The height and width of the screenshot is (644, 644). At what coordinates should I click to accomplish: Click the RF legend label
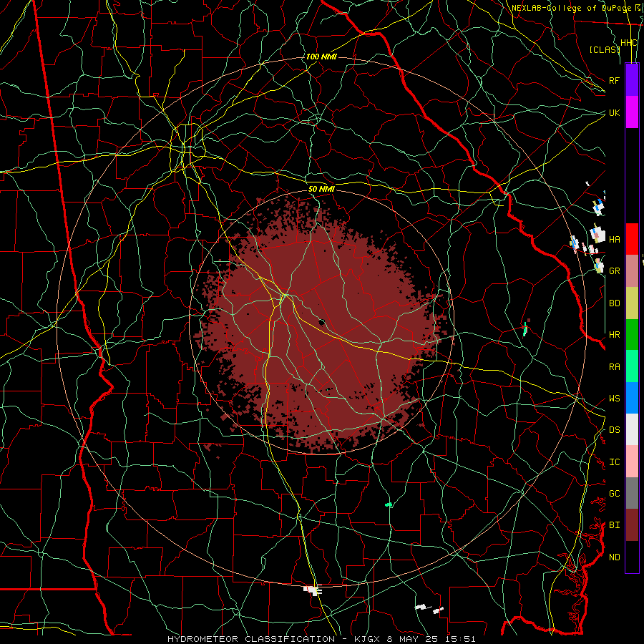pyautogui.click(x=614, y=80)
